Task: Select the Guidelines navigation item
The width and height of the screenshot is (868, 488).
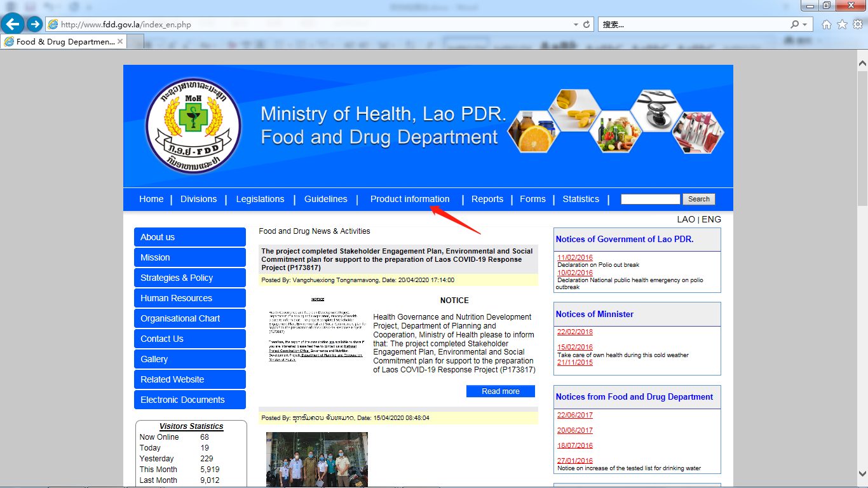Action: point(325,199)
